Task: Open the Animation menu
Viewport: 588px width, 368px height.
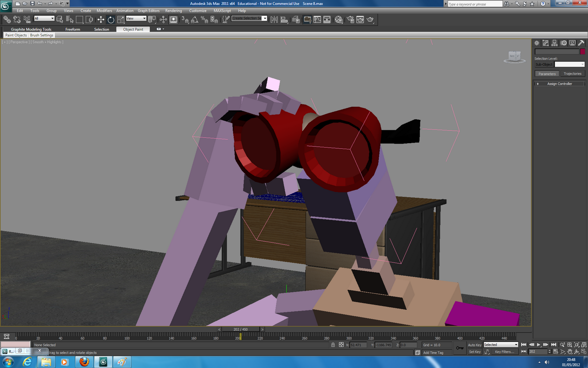Action: pos(125,11)
